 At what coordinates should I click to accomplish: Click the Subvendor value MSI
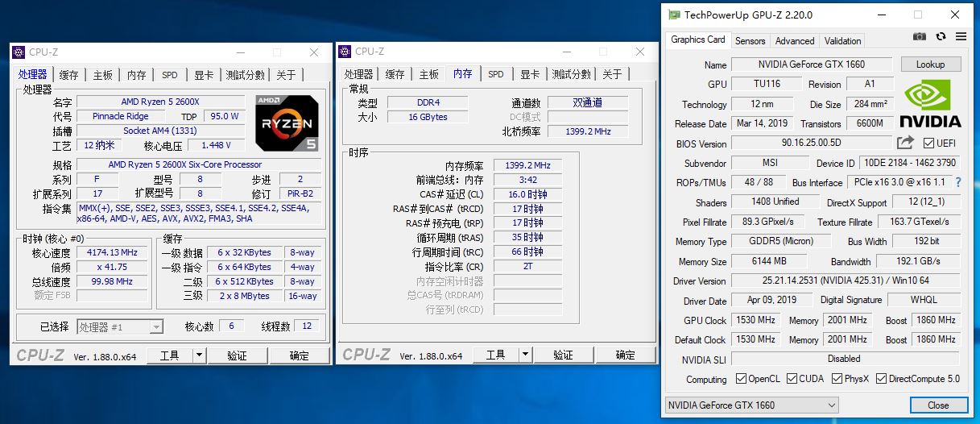(x=770, y=163)
